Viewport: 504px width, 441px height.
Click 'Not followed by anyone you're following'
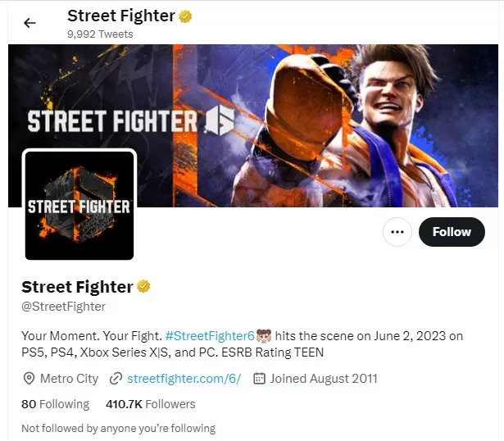pyautogui.click(x=118, y=429)
